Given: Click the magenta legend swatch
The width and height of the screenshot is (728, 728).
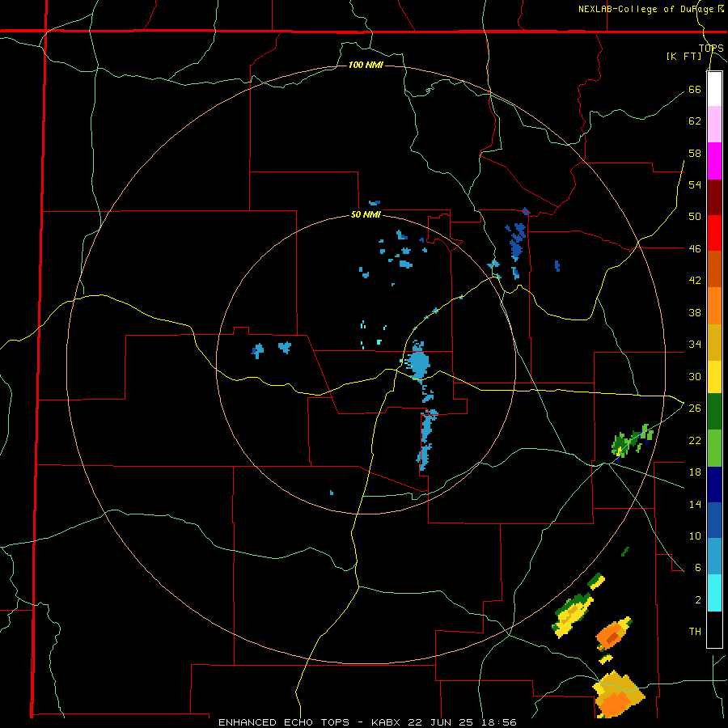Looking at the screenshot, I should click(x=714, y=161).
